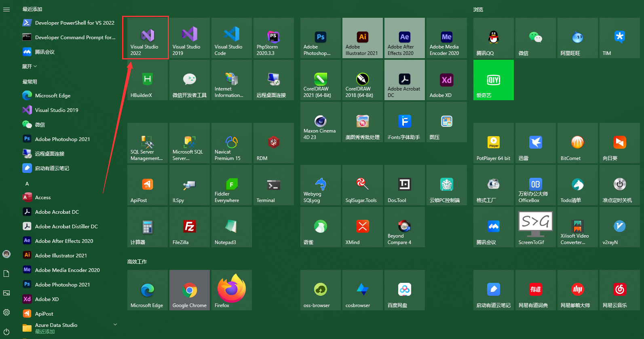The height and width of the screenshot is (339, 644).
Task: Open the Navicat Premium 15 tile
Action: [x=231, y=143]
